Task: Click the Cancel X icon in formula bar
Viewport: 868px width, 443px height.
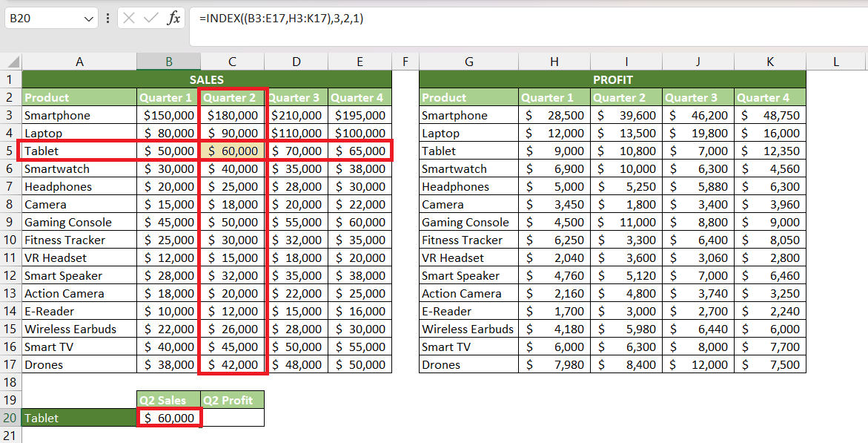Action: coord(129,19)
